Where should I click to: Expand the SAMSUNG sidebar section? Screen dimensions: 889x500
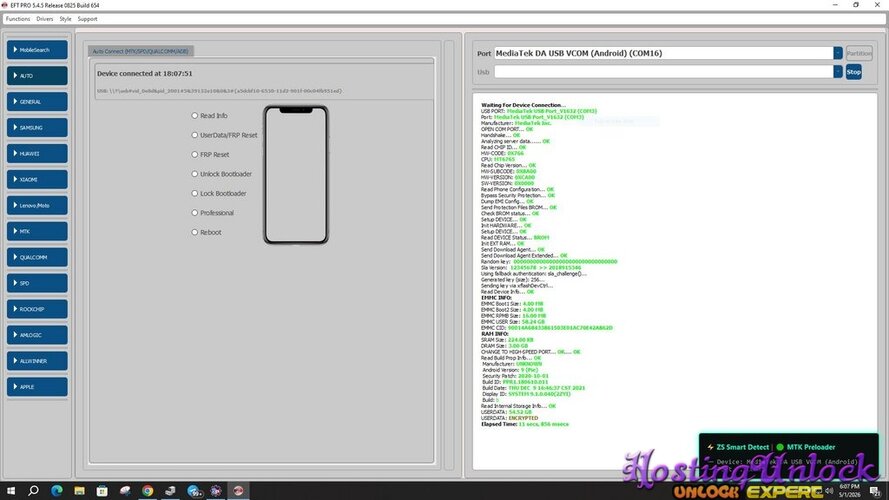(x=37, y=128)
